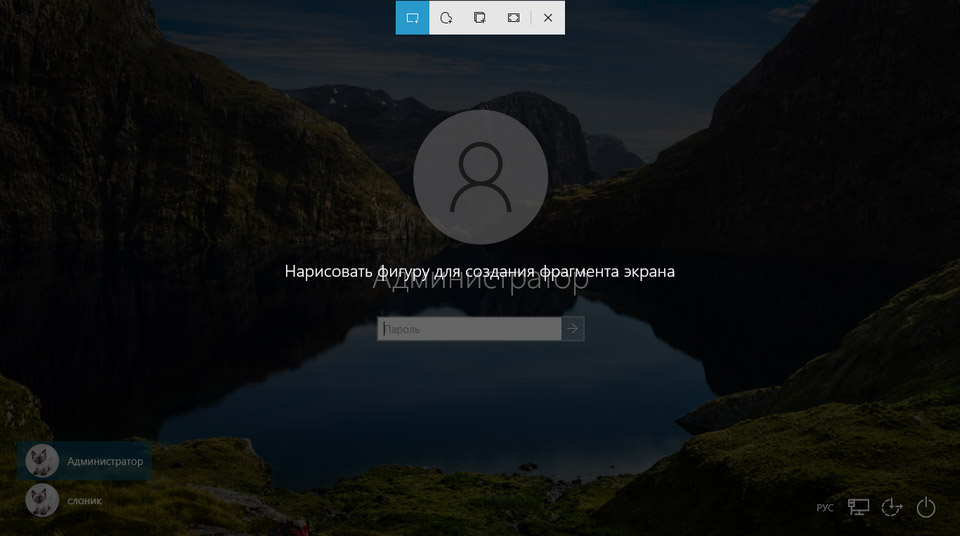The width and height of the screenshot is (960, 536).
Task: Switch to window snip mode
Action: click(480, 18)
